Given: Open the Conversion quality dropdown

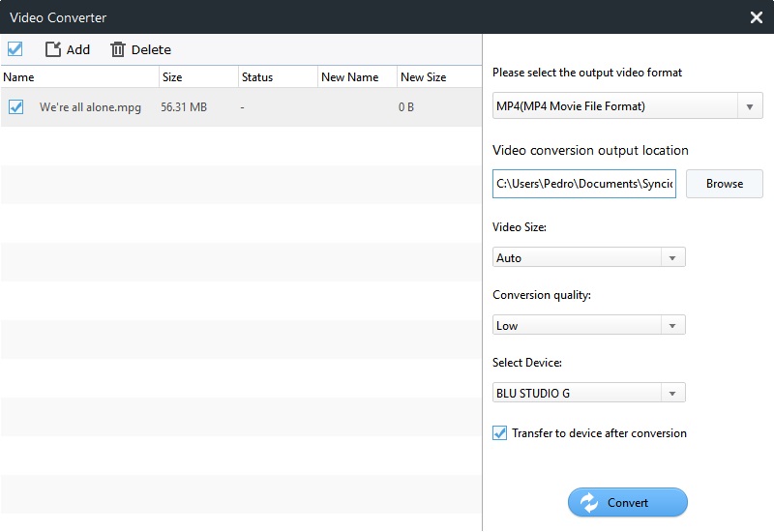Looking at the screenshot, I should pos(589,325).
